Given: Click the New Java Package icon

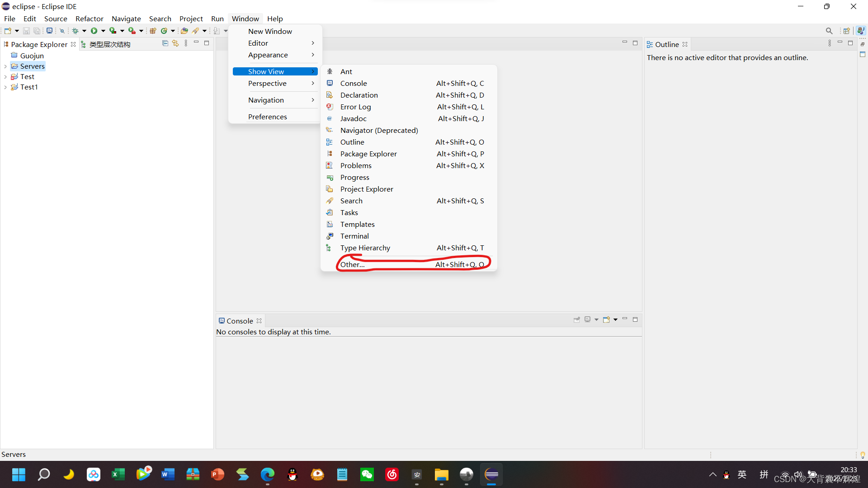Looking at the screenshot, I should 153,31.
